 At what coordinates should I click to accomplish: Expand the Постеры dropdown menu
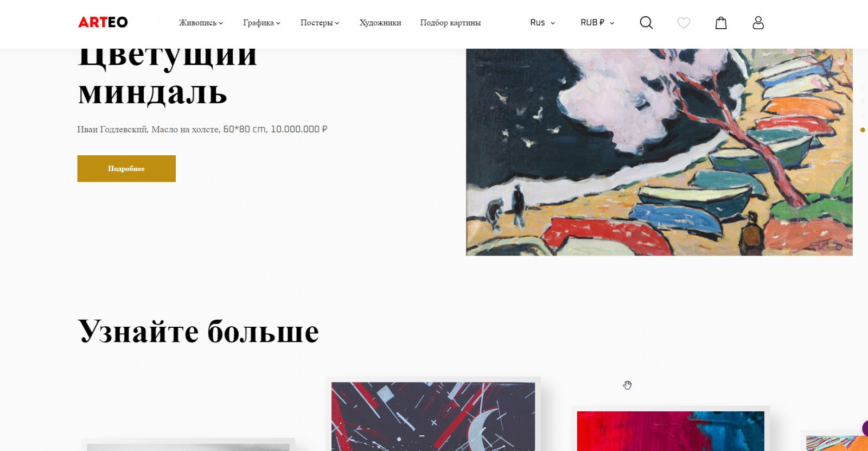point(320,23)
